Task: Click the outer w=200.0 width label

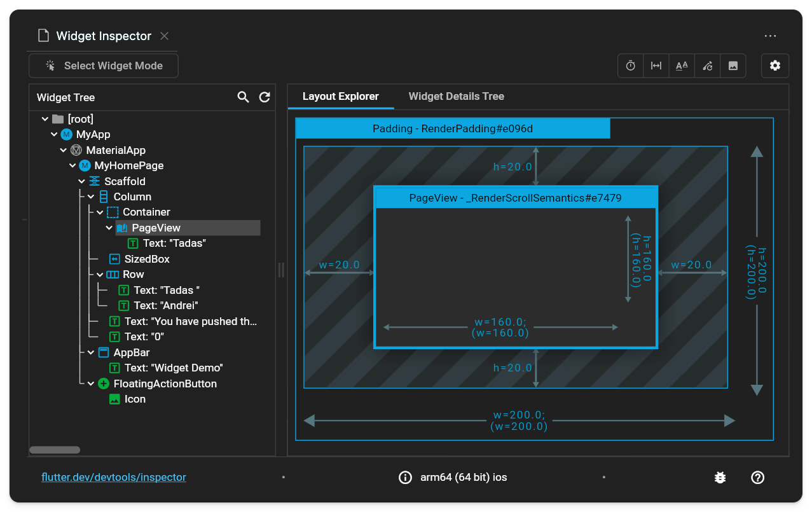Action: click(519, 421)
